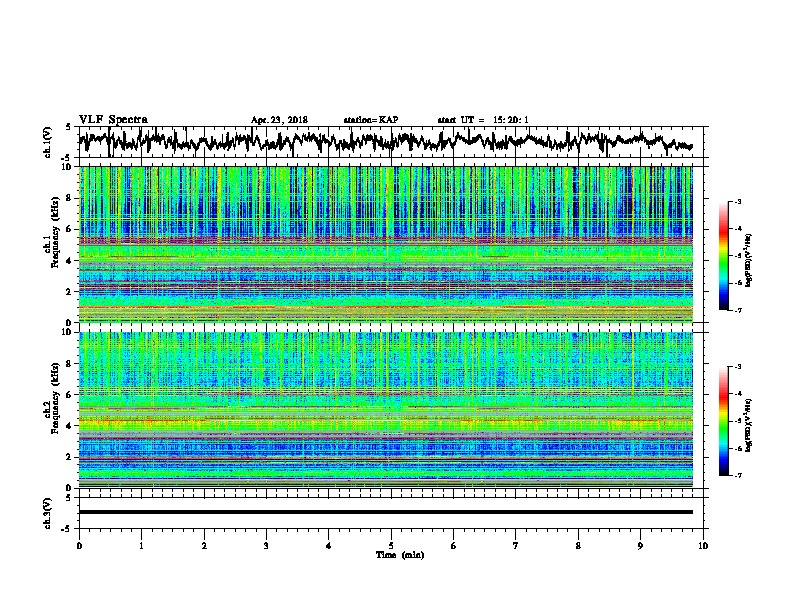Select the "start UT = 15:20: 1" text
Viewport: 792px width, 612px height.
pos(483,120)
